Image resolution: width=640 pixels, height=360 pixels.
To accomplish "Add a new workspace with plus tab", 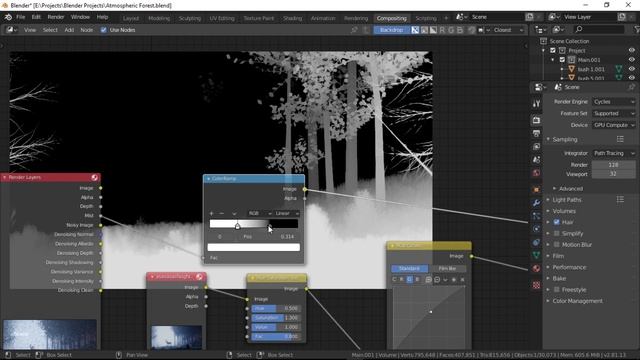I will pos(446,18).
